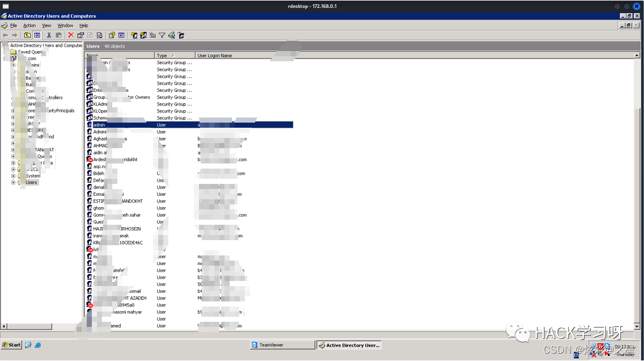Click the list's vertical scrollbar down arrow
Viewport: 644px width, 361px height.
click(637, 326)
